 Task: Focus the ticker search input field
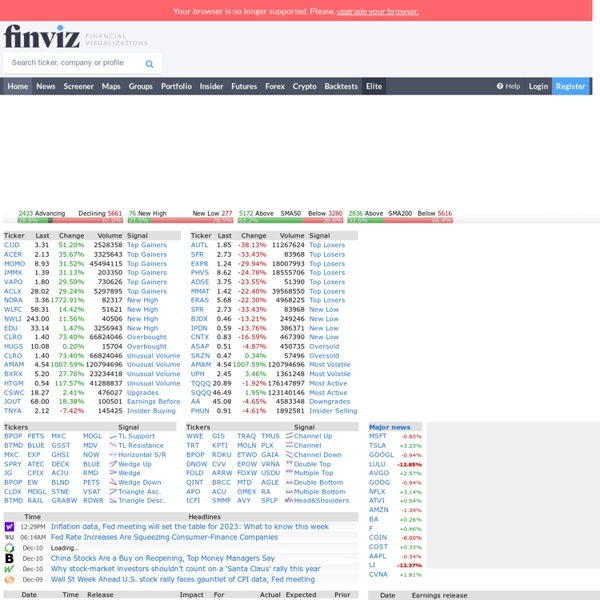tap(75, 63)
